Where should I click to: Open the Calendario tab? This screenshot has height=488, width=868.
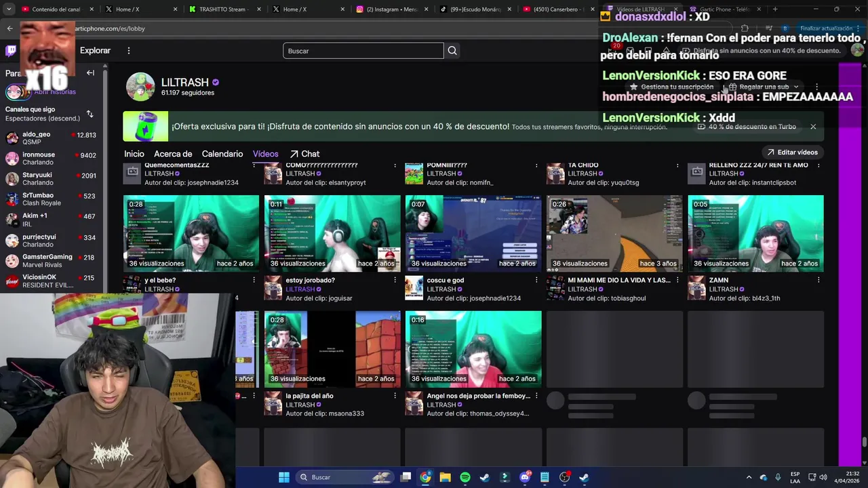[222, 154]
